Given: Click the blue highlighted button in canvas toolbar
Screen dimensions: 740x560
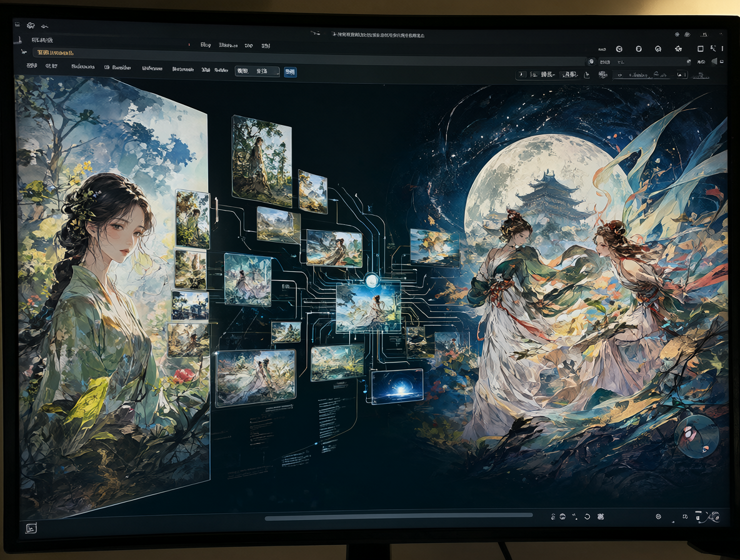Looking at the screenshot, I should pyautogui.click(x=290, y=72).
